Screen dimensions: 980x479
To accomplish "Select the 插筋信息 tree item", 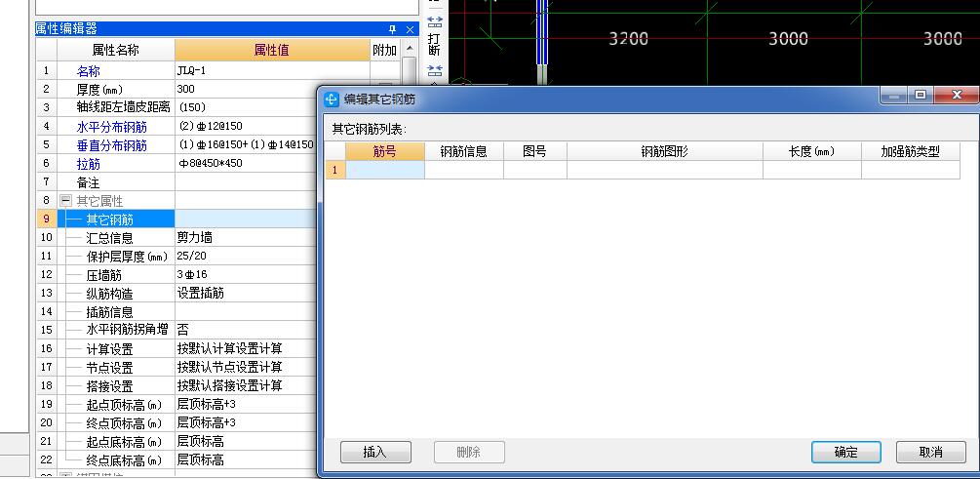I will pos(109,312).
